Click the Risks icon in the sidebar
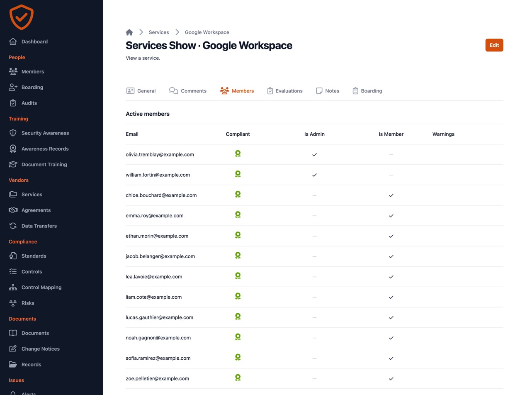The width and height of the screenshot is (532, 395). tap(13, 303)
